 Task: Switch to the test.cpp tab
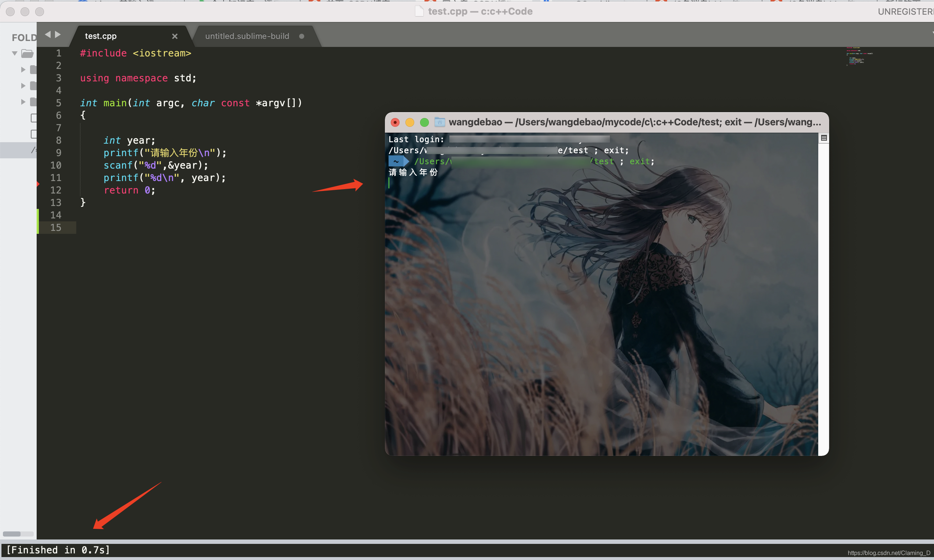click(x=101, y=36)
